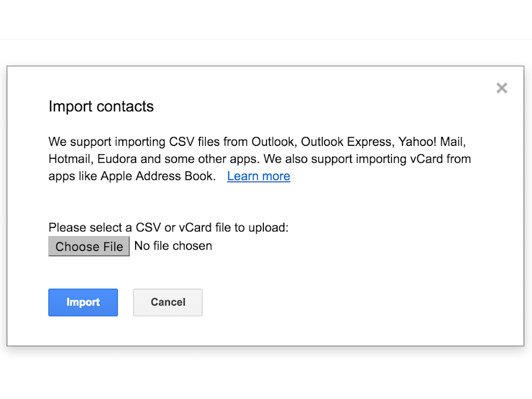Click the 'Import contacts' heading
The height and width of the screenshot is (399, 532).
[x=101, y=106]
